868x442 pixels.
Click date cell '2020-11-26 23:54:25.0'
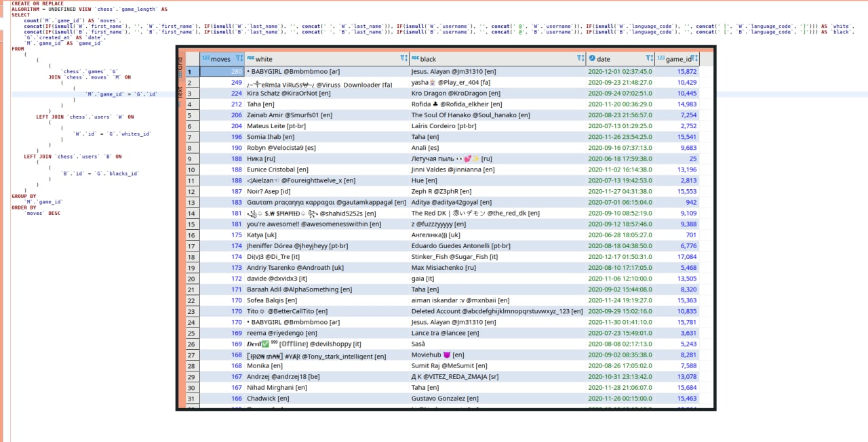coord(620,137)
